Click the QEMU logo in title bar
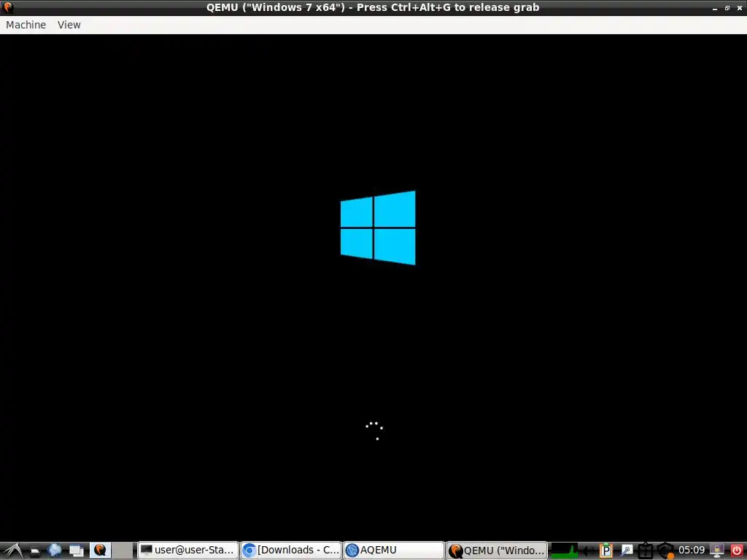 click(7, 7)
